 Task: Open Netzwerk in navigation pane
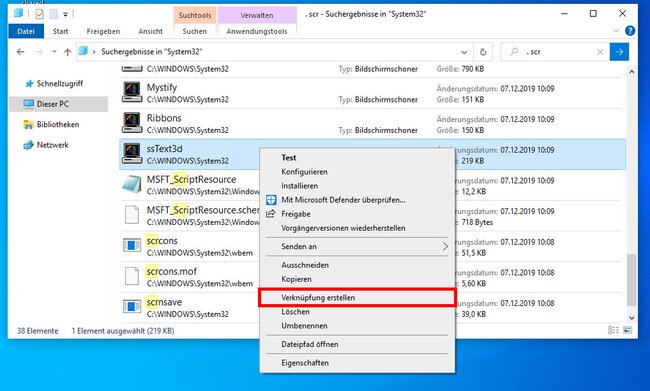pos(52,145)
